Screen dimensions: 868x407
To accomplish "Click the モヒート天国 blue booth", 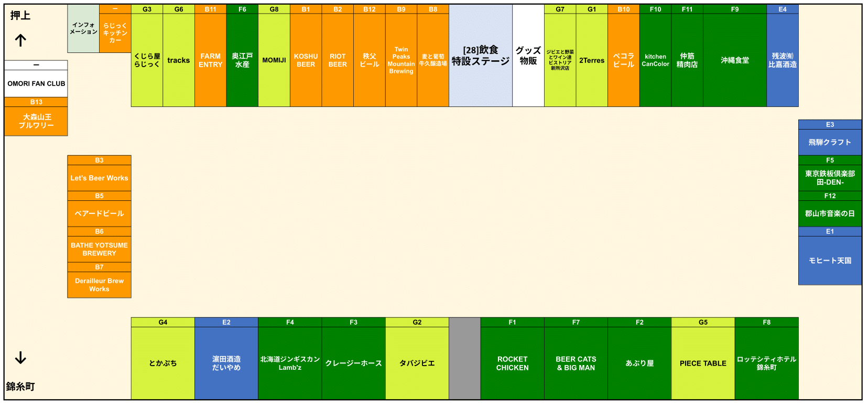I will tap(830, 261).
